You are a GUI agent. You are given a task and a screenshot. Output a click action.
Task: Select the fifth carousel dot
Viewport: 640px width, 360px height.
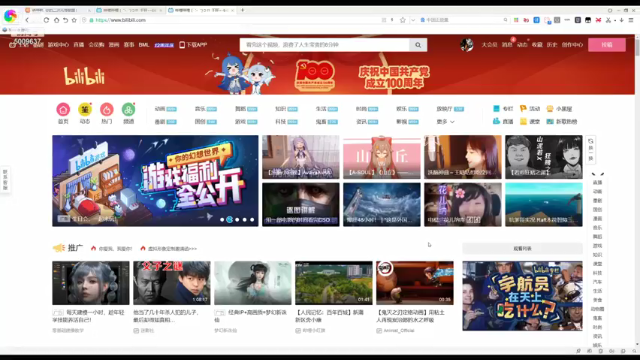click(252, 220)
